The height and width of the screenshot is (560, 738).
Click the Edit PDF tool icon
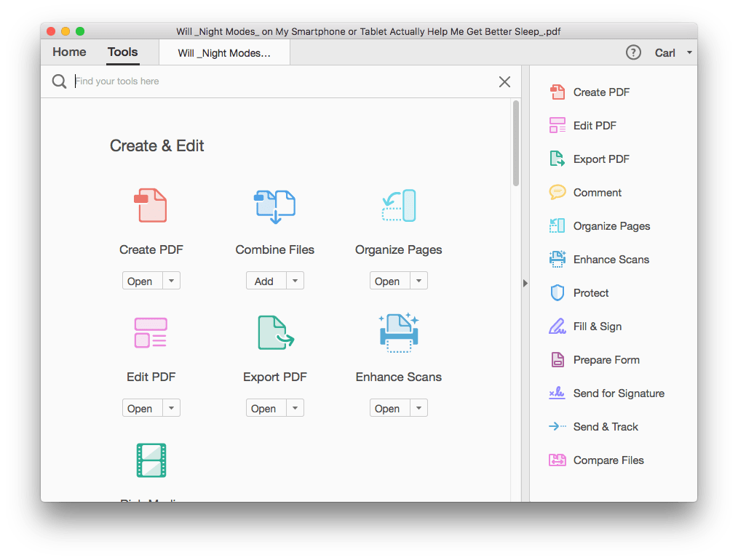click(x=151, y=333)
